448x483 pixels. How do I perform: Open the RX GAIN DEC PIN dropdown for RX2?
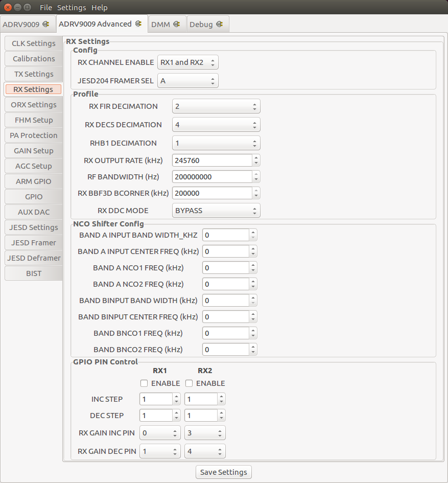point(204,451)
